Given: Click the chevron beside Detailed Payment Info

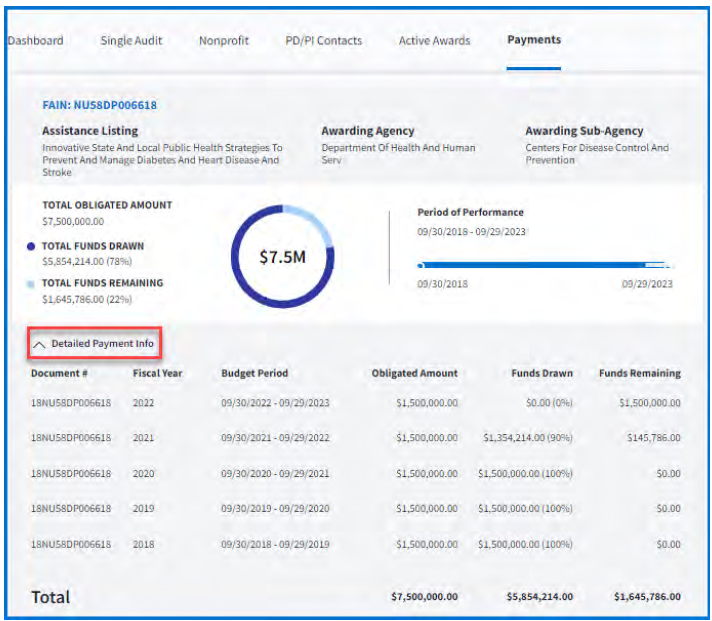Looking at the screenshot, I should tap(40, 344).
